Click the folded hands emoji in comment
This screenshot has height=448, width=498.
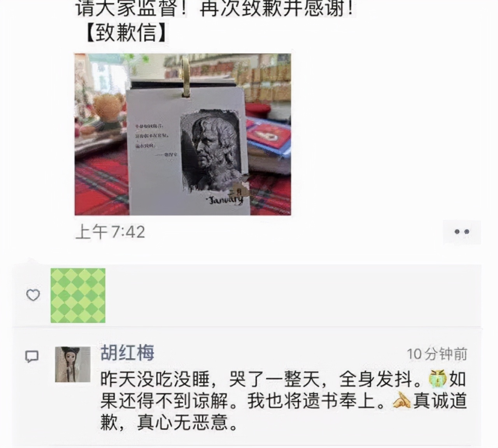click(402, 401)
